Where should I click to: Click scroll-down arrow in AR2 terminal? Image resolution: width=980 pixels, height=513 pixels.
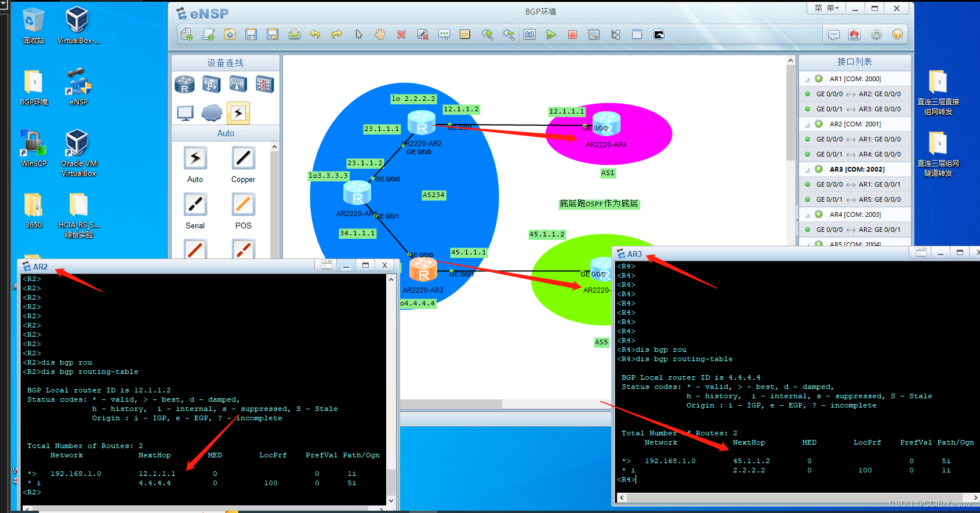(x=391, y=500)
